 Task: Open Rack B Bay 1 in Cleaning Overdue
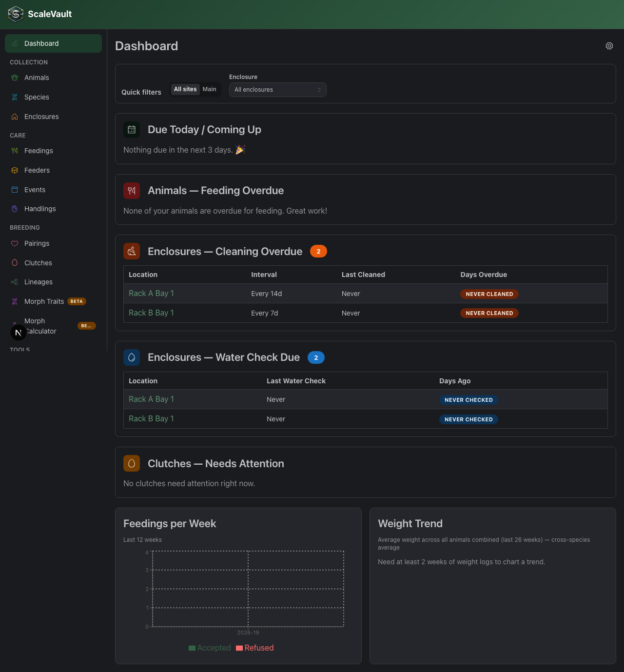pyautogui.click(x=151, y=313)
